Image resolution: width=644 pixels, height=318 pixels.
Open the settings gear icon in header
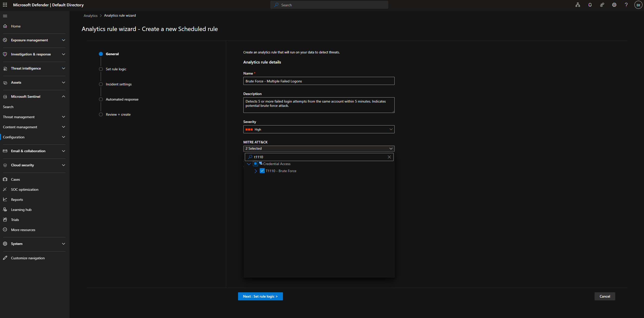point(614,5)
